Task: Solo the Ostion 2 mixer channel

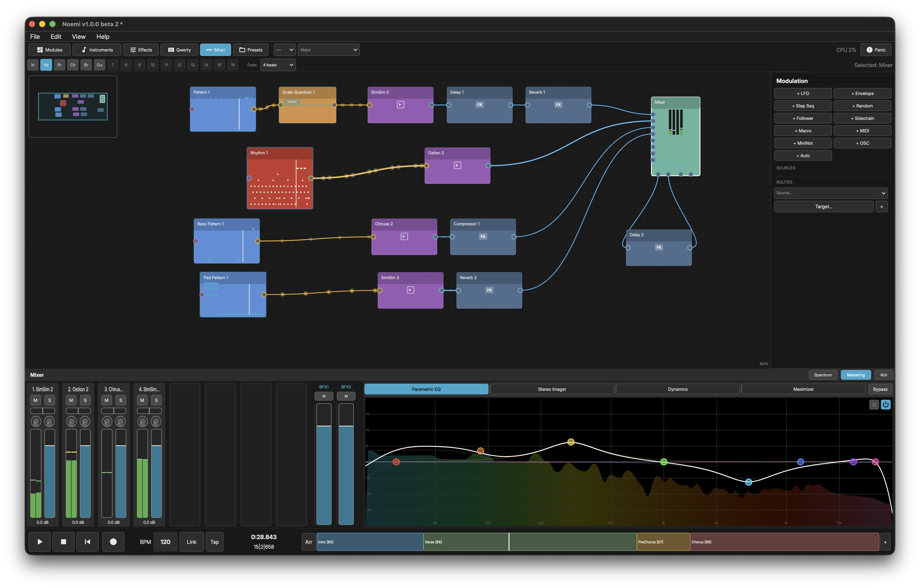Action: (85, 400)
